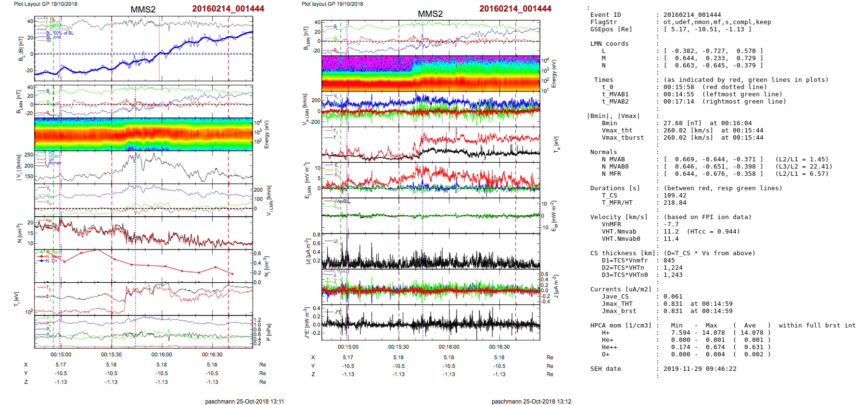This screenshot has width=868, height=405.
Task: Click the 00:16:30 tick on right time axis
Action: 499,347
